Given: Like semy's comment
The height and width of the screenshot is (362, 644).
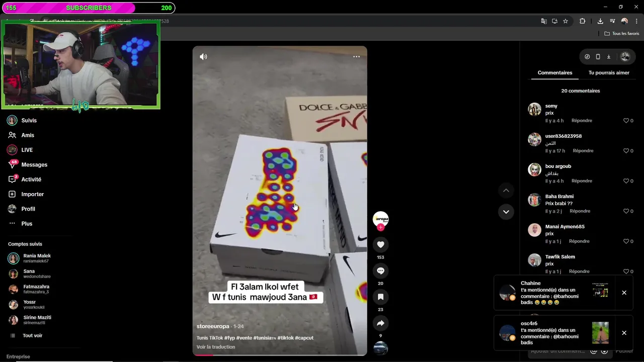Looking at the screenshot, I should [626, 121].
